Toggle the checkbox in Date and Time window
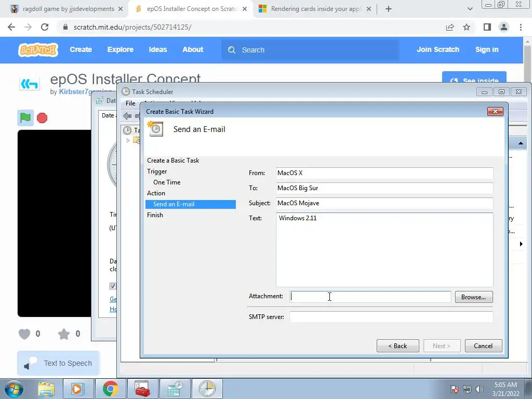The height and width of the screenshot is (399, 532). [113, 286]
